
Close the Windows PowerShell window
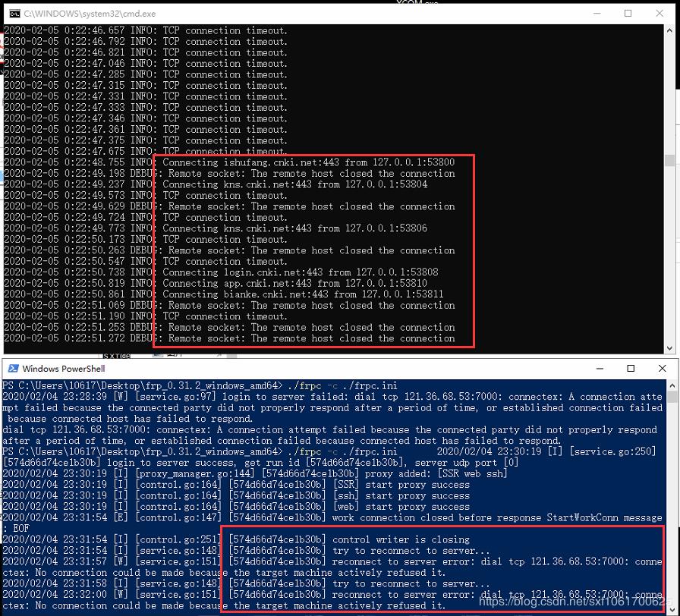click(663, 369)
